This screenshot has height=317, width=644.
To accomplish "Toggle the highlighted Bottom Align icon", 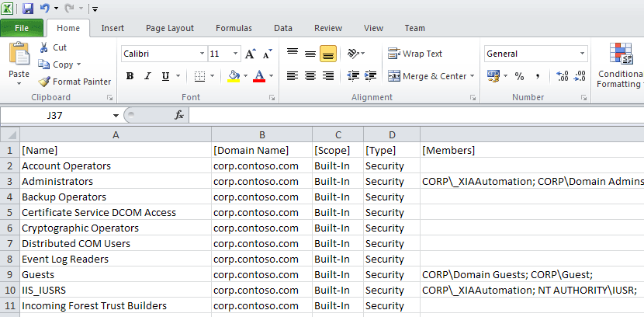I will click(328, 54).
